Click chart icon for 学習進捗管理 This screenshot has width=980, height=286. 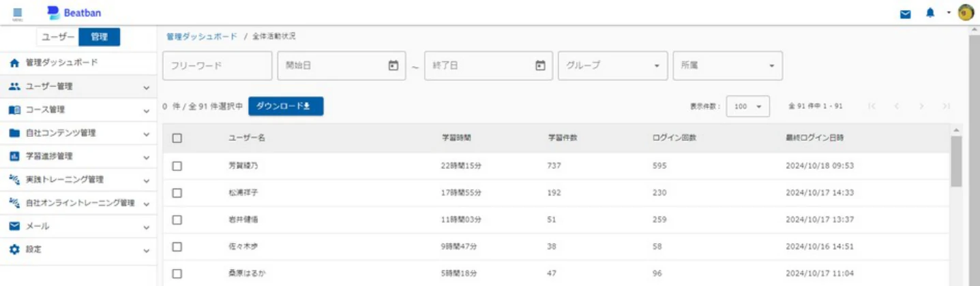click(14, 156)
